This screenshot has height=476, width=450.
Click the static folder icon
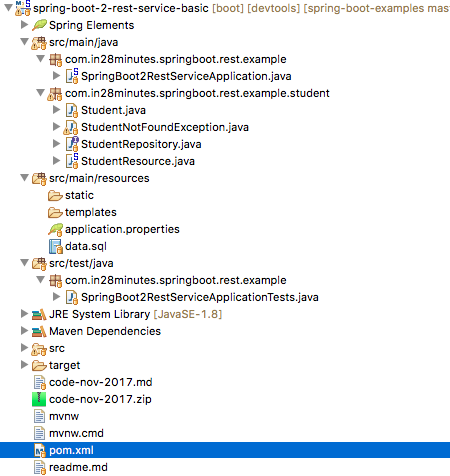[55, 195]
